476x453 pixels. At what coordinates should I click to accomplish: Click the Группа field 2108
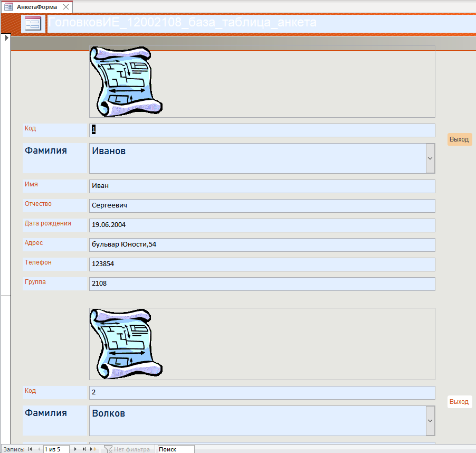coord(262,284)
